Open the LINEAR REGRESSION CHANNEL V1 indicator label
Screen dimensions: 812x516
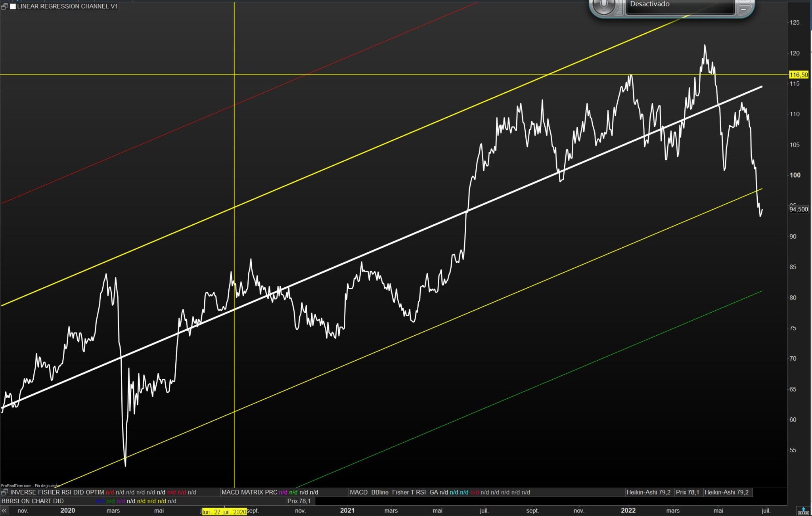point(67,6)
